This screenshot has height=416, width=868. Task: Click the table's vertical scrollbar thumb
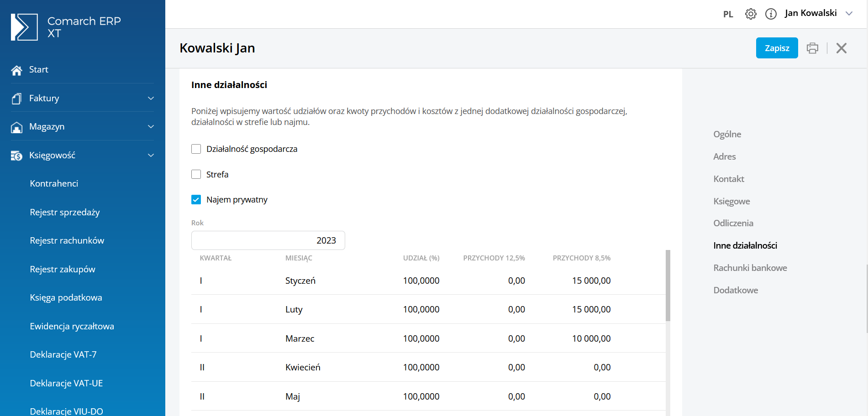[668, 286]
